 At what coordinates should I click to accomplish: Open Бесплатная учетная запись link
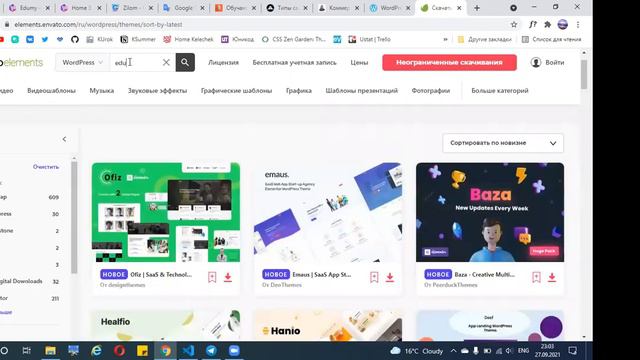click(294, 62)
